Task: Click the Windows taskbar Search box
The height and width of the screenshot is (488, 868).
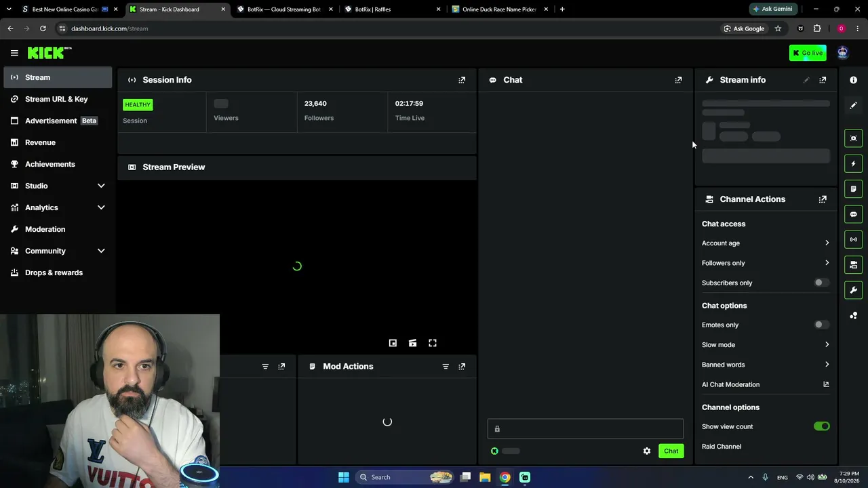Action: click(404, 477)
